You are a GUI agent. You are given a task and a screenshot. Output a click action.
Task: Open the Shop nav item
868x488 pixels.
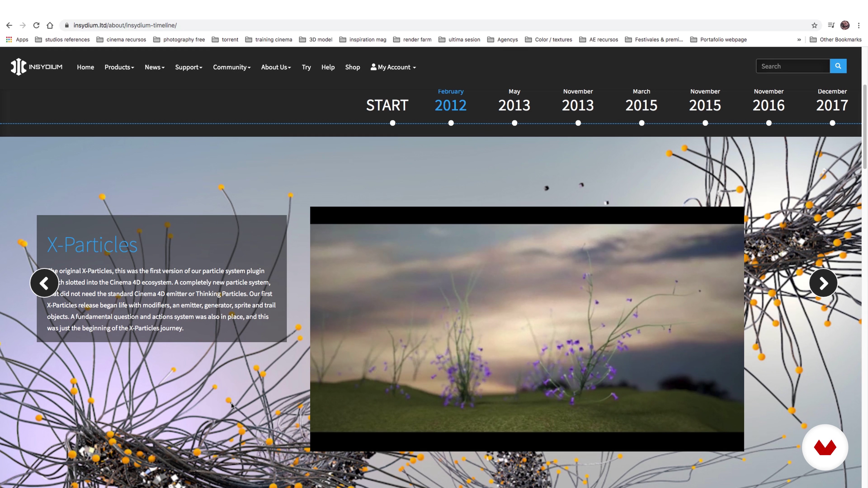352,67
